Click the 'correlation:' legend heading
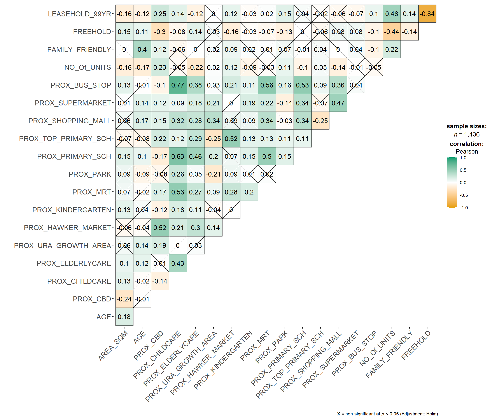504x420 pixels. pyautogui.click(x=467, y=144)
